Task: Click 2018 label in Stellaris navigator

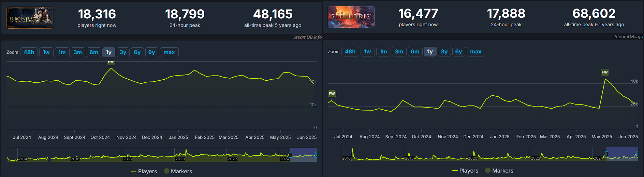Action: [409, 158]
